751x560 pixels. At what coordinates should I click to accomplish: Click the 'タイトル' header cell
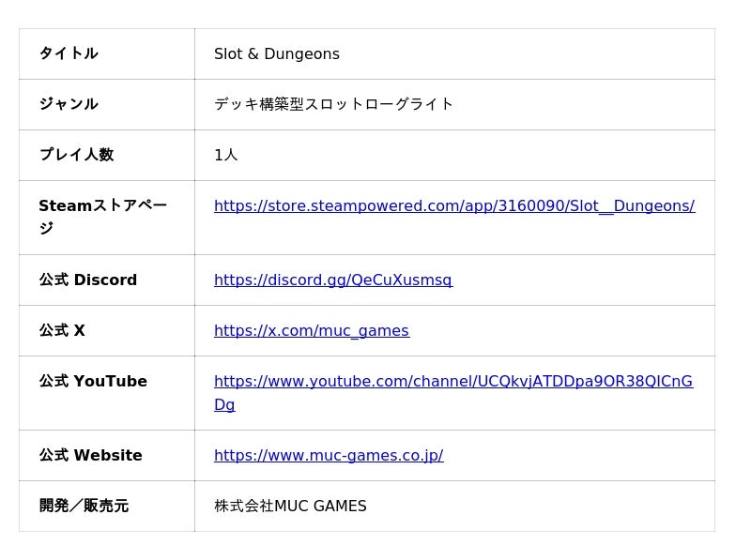69,54
